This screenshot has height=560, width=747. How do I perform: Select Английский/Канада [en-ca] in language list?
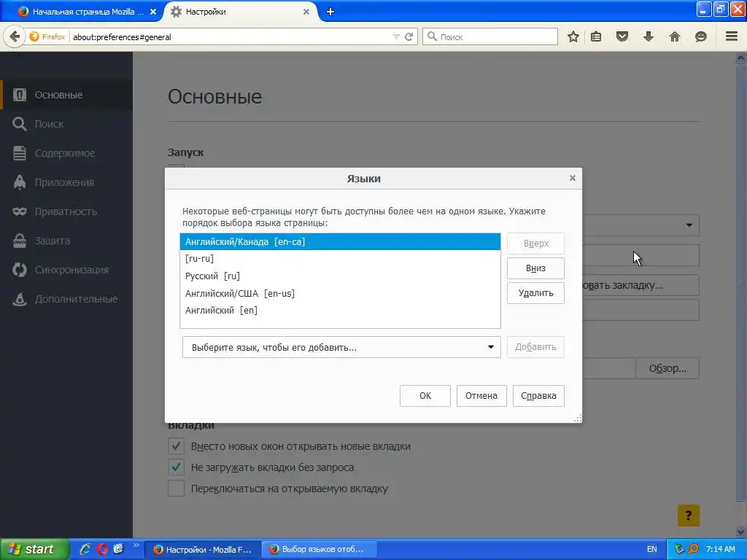tap(340, 242)
